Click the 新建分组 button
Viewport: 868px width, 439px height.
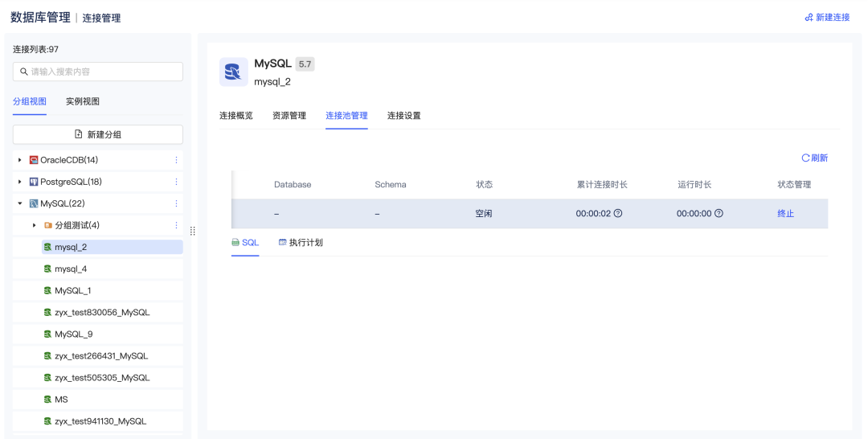[x=98, y=134]
